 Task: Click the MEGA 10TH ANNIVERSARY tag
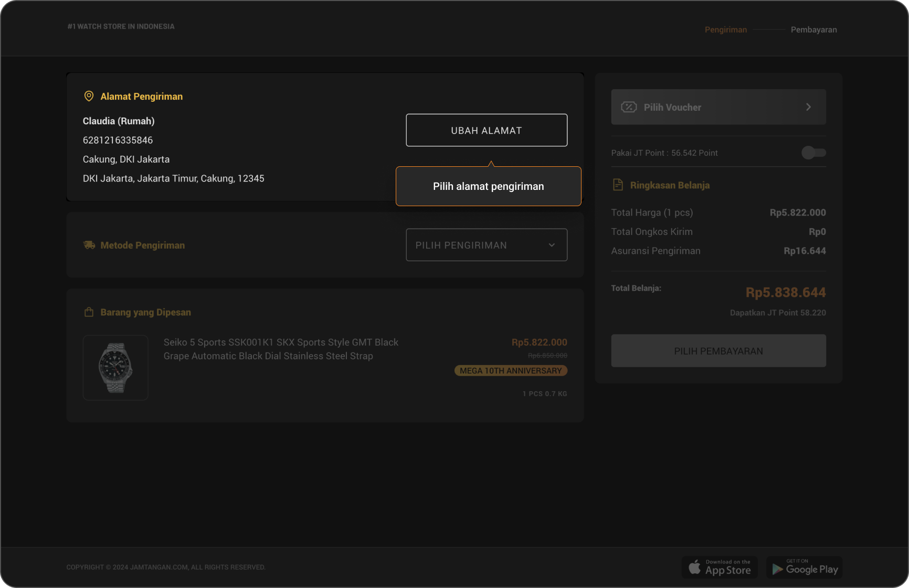click(x=511, y=371)
